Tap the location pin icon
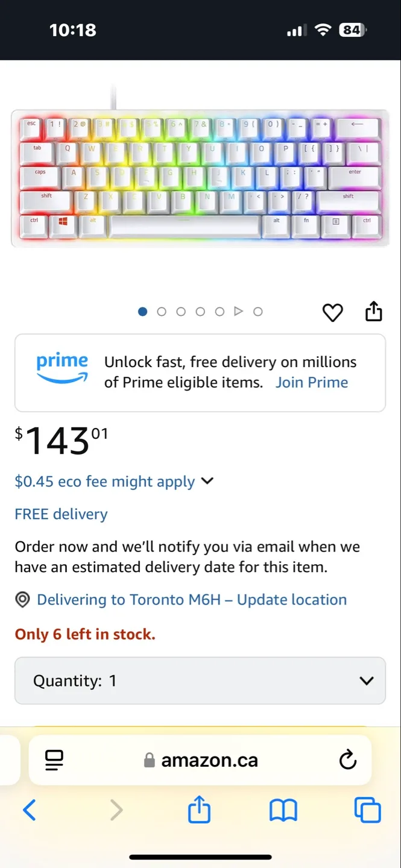 click(22, 600)
